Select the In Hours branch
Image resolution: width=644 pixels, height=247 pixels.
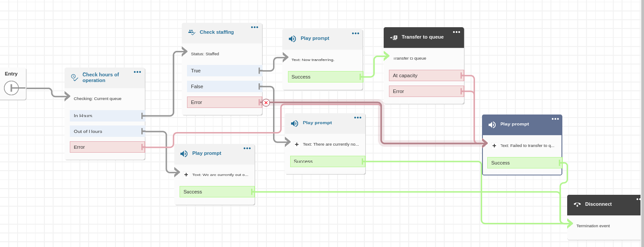pos(106,116)
